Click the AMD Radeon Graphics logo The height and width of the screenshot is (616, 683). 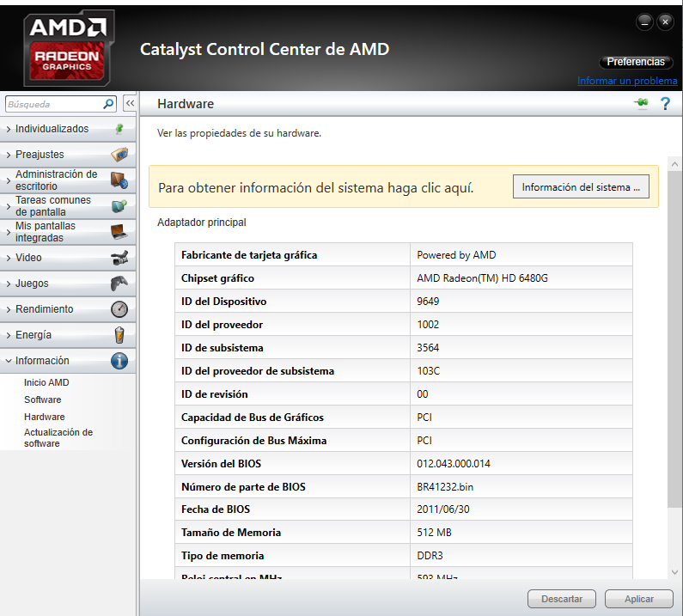click(x=69, y=48)
